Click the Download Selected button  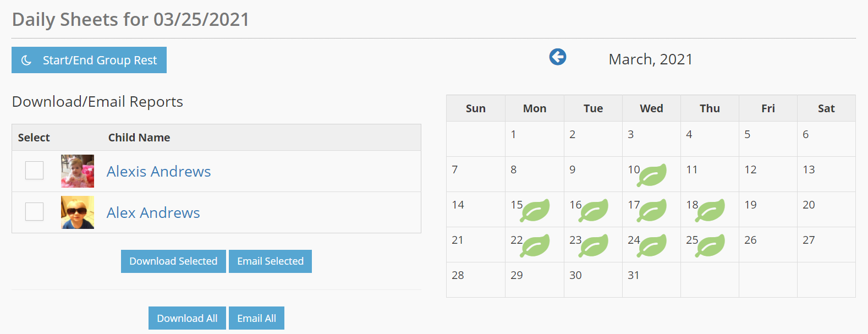(x=173, y=261)
